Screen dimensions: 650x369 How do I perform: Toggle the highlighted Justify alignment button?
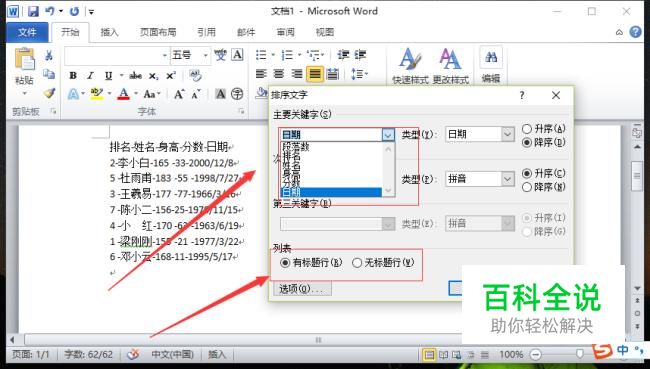pos(315,74)
